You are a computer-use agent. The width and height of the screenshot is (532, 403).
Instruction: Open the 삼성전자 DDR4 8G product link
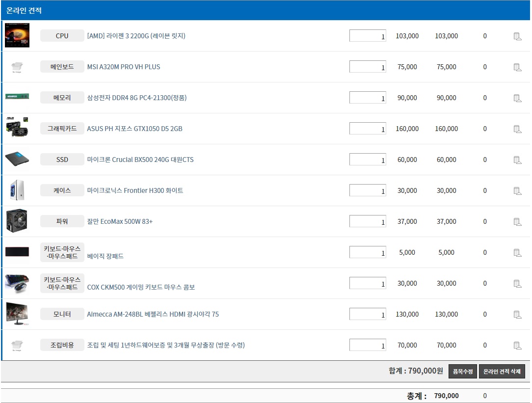pyautogui.click(x=136, y=98)
